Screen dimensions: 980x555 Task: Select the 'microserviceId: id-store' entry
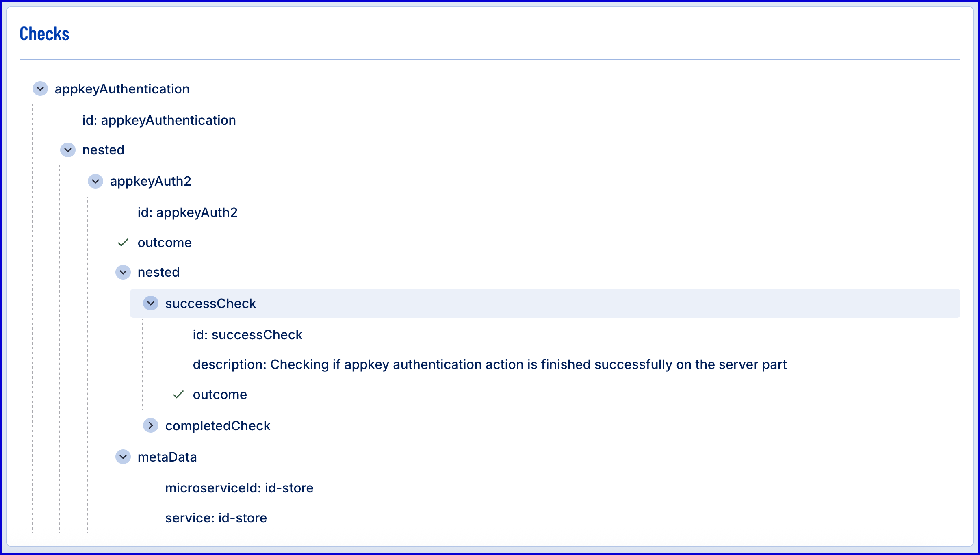[239, 488]
